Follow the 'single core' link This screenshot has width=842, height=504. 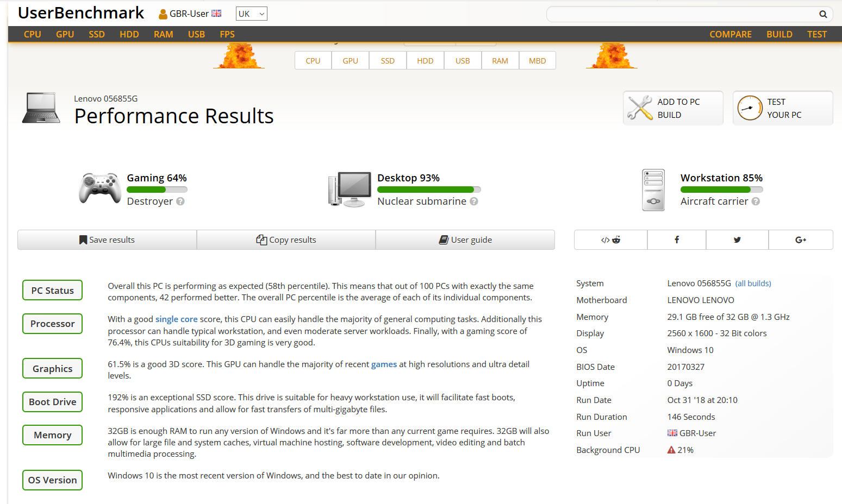(177, 319)
